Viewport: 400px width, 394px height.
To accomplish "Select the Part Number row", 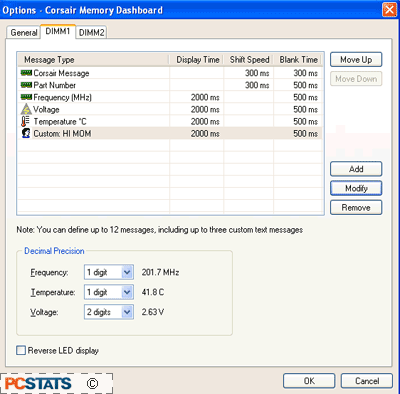I will [x=170, y=85].
